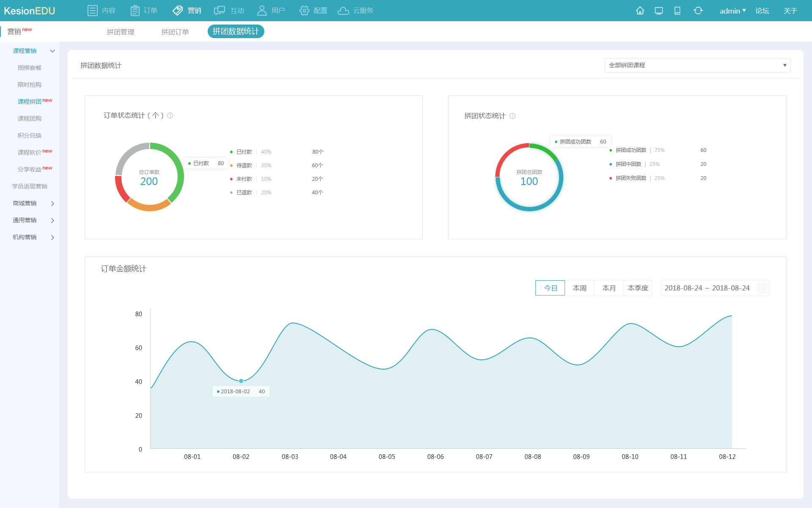812x508 pixels.
Task: Open the admin user dropdown
Action: click(732, 11)
